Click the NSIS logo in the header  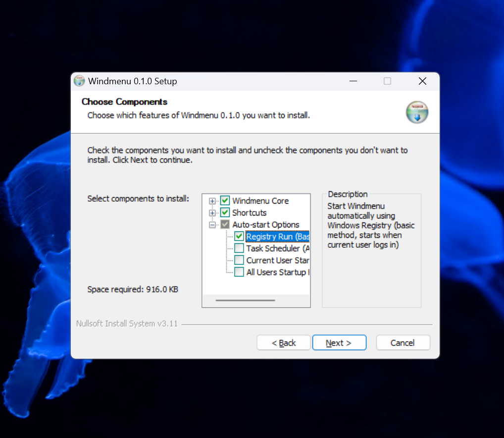(416, 112)
